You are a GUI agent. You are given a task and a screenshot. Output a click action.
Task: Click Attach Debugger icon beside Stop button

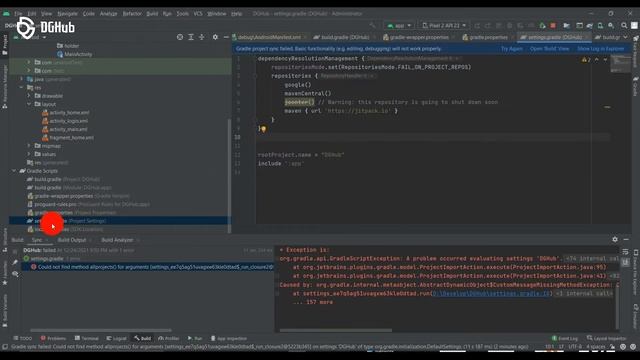point(542,25)
